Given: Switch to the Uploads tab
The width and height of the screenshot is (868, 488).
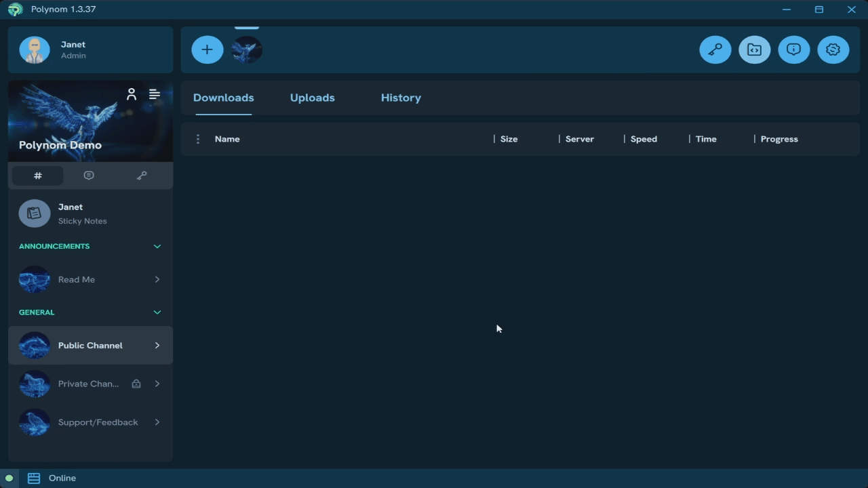Looking at the screenshot, I should [312, 98].
